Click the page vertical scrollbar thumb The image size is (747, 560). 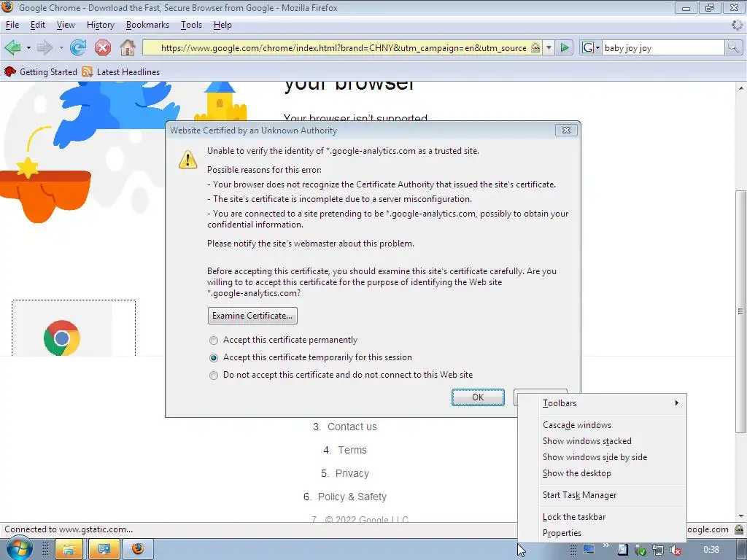point(740,311)
